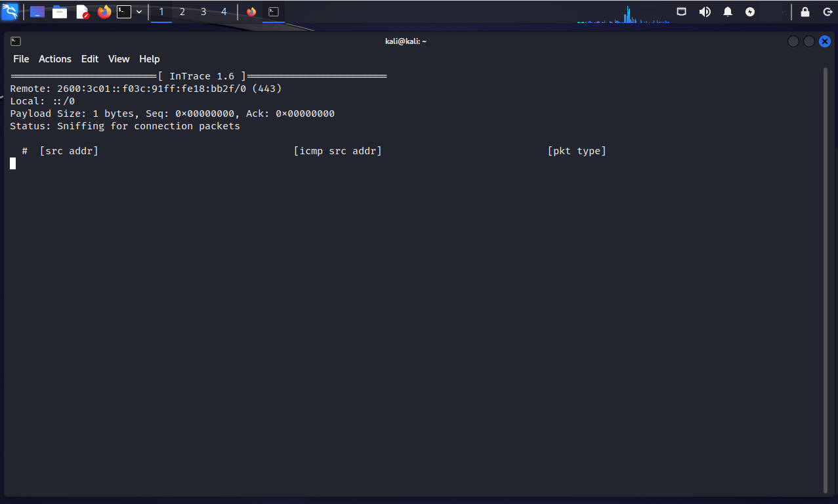The image size is (838, 504).
Task: Switch to workspace 2
Action: (x=182, y=12)
